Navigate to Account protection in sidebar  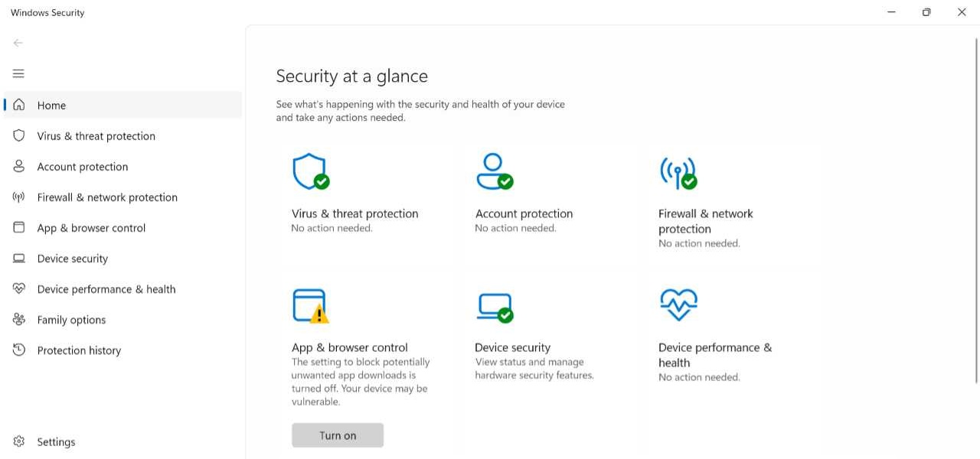pyautogui.click(x=83, y=167)
